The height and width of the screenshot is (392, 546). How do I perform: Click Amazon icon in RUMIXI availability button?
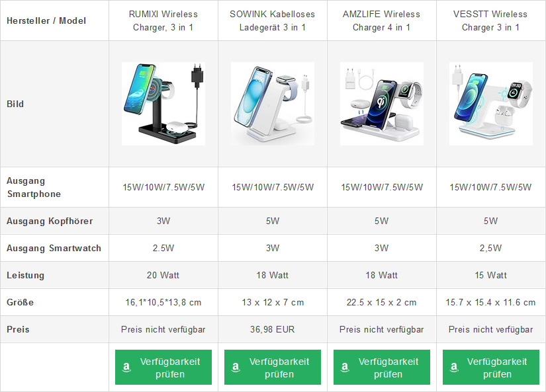[126, 368]
